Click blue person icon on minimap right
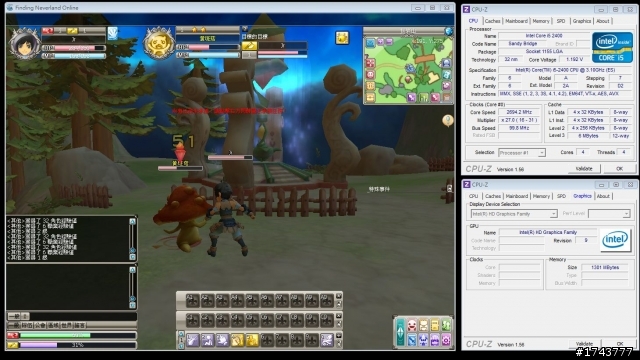 (x=446, y=63)
